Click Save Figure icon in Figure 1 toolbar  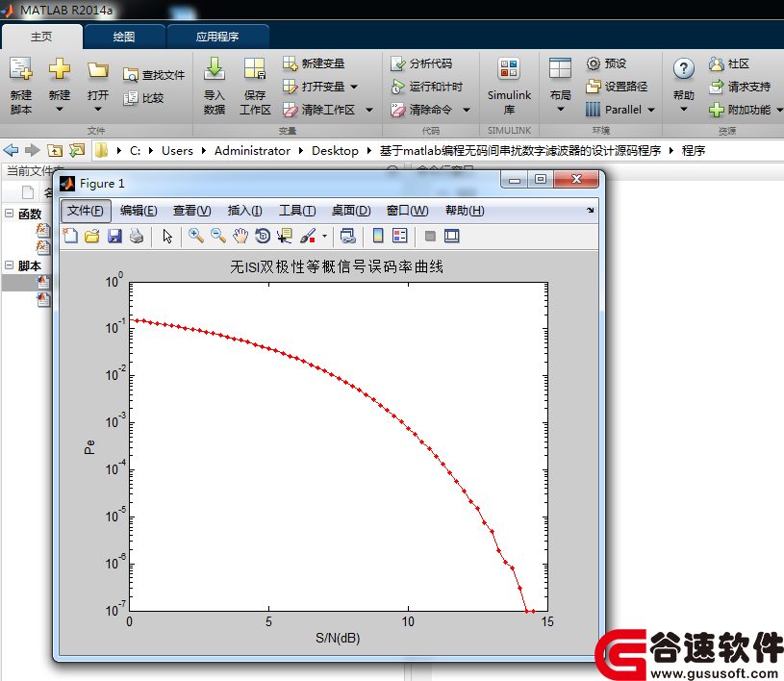pos(114,236)
